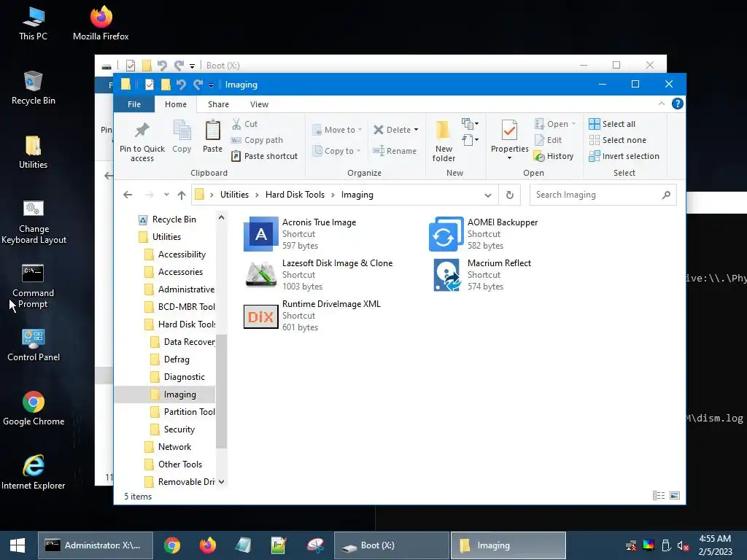Viewport: 747px width, 560px height.
Task: Open file History in ribbon
Action: pyautogui.click(x=554, y=156)
